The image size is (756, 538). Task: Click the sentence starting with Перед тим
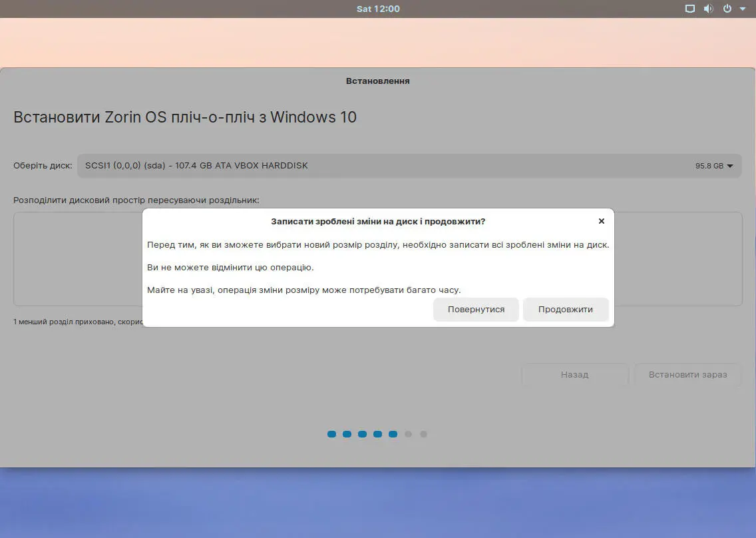click(378, 244)
